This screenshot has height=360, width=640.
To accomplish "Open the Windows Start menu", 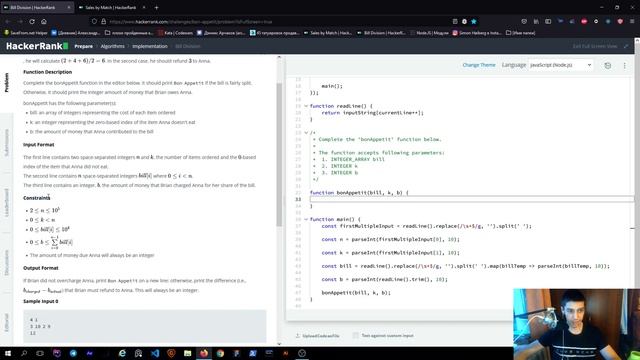I will 8,353.
